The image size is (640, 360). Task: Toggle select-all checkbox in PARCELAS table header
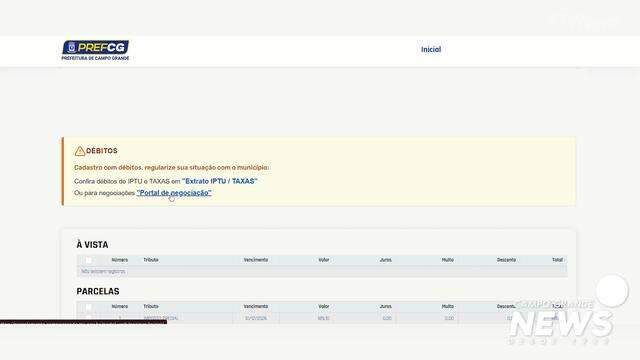click(89, 307)
